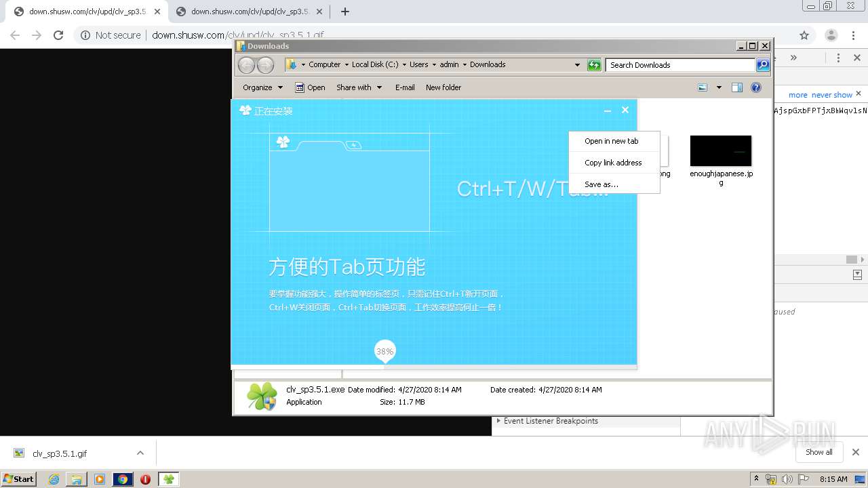868x488 pixels.
Task: Open a new Chrome tab with the plus button
Action: (x=344, y=12)
